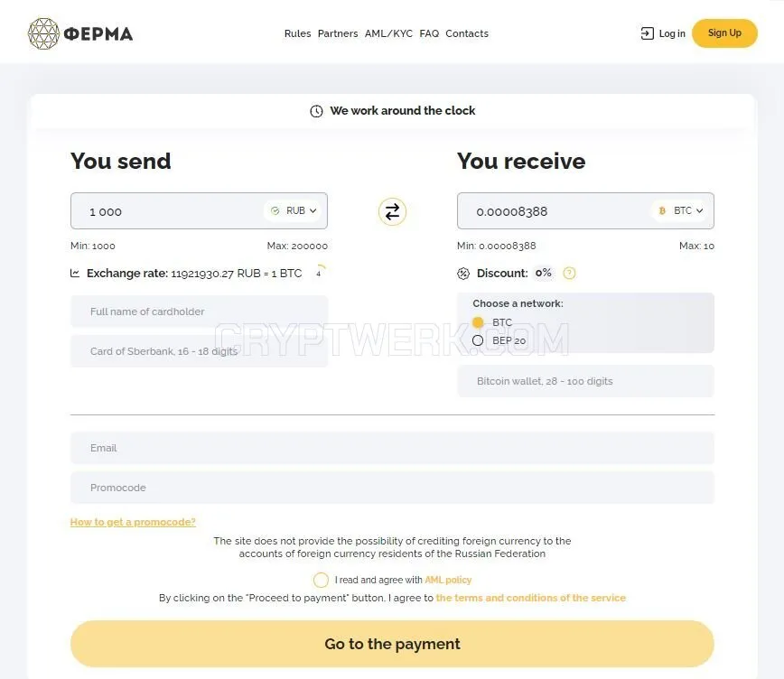Click the swap currencies arrows icon
784x679 pixels.
(392, 211)
